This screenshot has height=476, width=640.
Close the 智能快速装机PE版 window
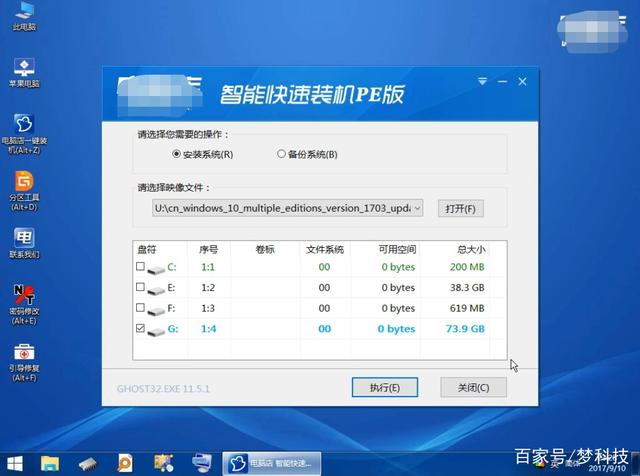[522, 81]
